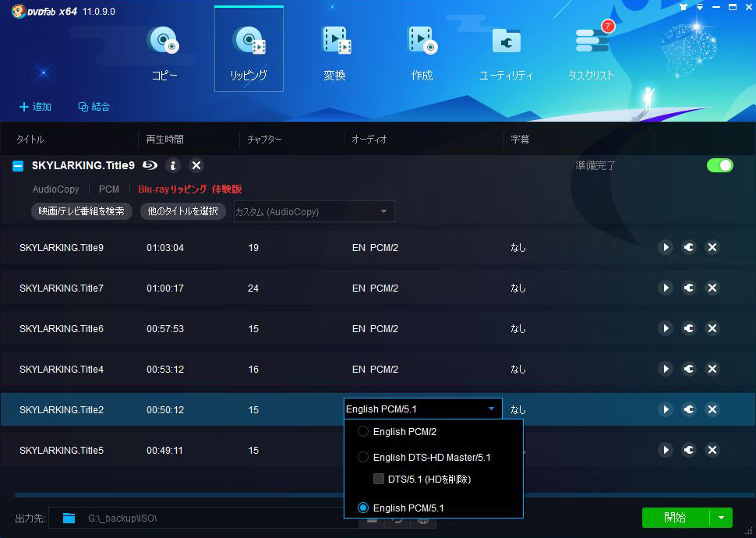Image resolution: width=756 pixels, height=538 pixels.
Task: Preview SKYLARKING.Title4
Action: [x=666, y=369]
